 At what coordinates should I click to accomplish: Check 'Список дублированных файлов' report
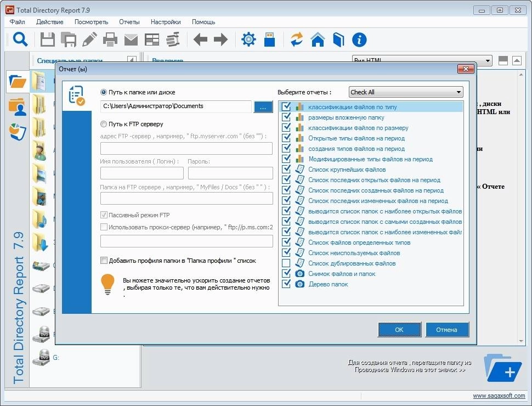286,263
